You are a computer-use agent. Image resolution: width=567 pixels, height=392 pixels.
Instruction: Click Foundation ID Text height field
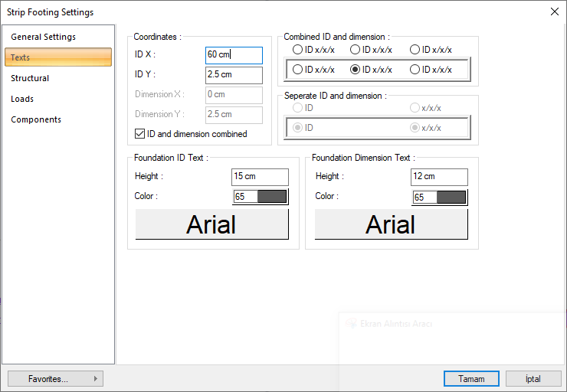(x=260, y=176)
